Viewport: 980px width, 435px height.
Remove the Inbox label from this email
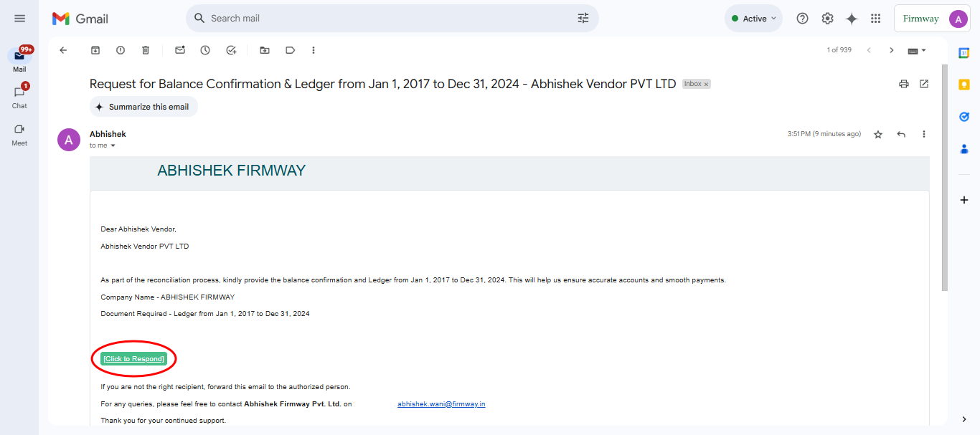(x=706, y=85)
